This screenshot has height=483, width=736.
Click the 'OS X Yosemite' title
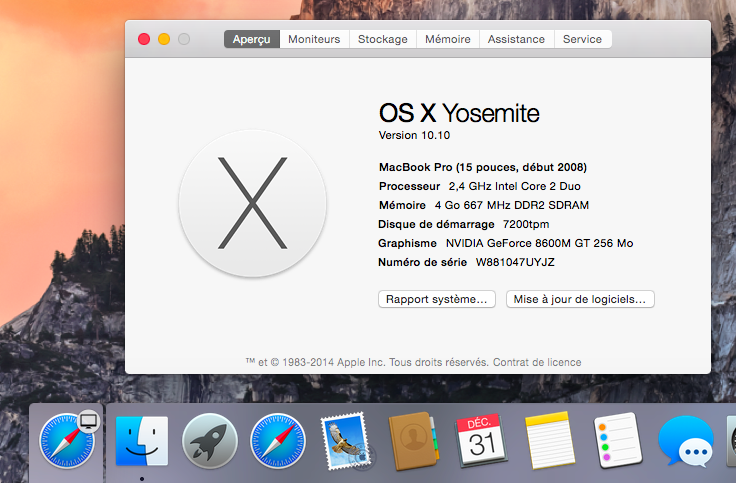tap(459, 113)
